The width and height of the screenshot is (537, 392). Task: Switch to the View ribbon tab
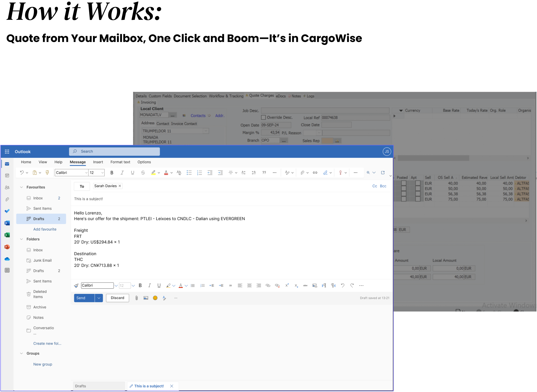[x=43, y=162]
